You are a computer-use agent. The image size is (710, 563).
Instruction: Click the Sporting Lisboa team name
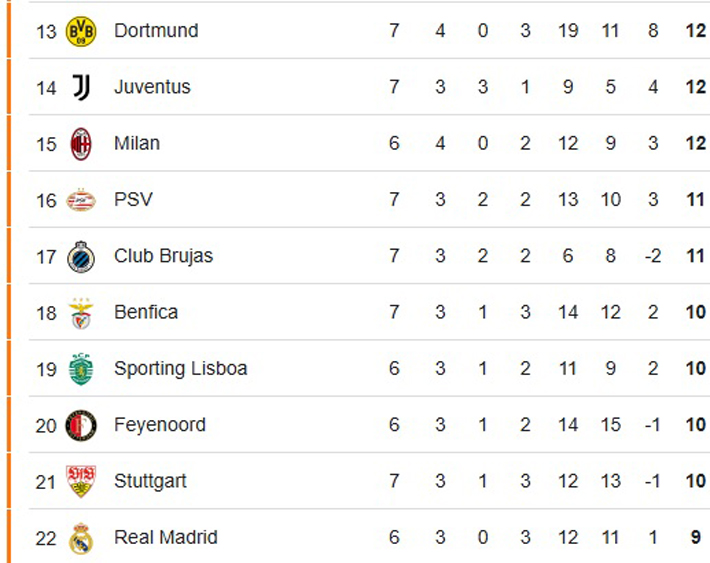[180, 369]
